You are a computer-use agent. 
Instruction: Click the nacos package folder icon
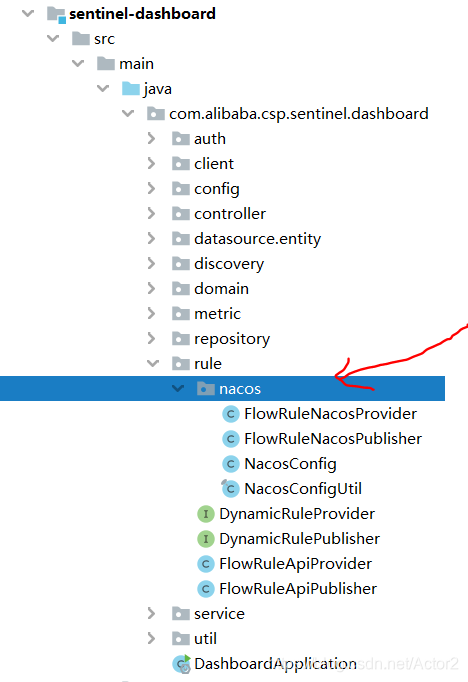point(206,389)
